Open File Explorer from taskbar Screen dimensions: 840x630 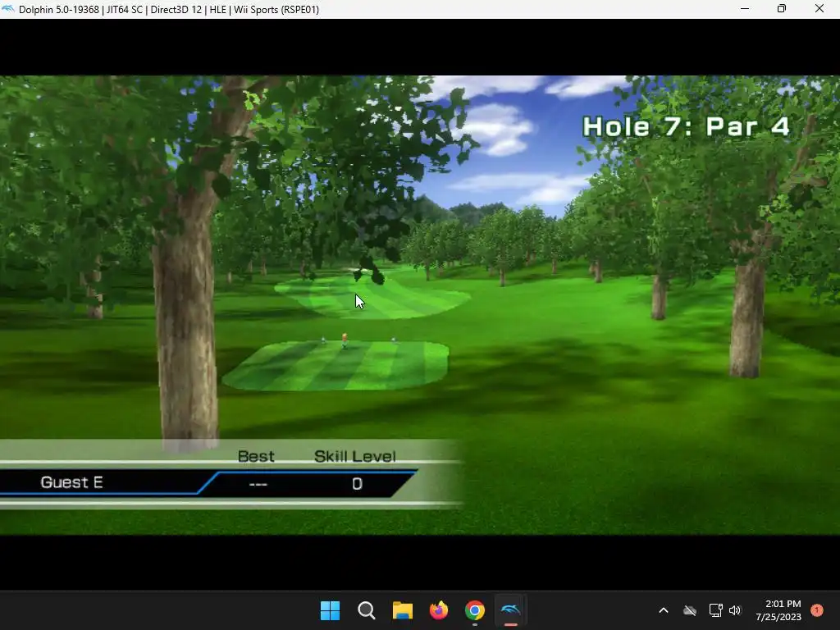402,610
